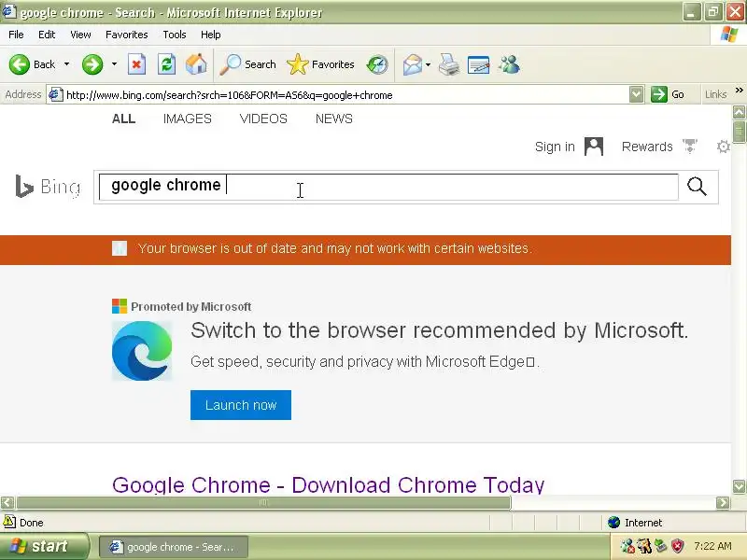
Task: Click the green Forward arrow button
Action: click(x=92, y=64)
